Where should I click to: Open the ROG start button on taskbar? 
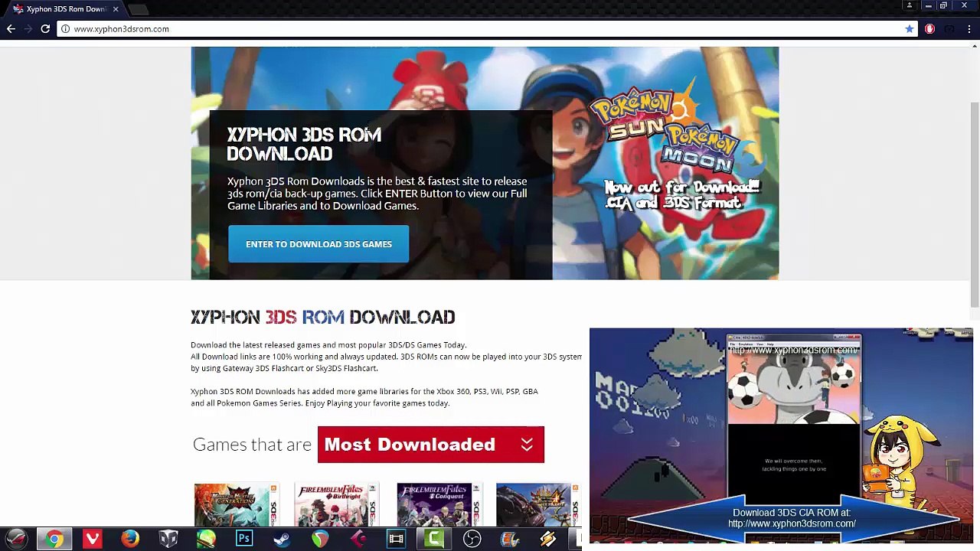click(17, 539)
